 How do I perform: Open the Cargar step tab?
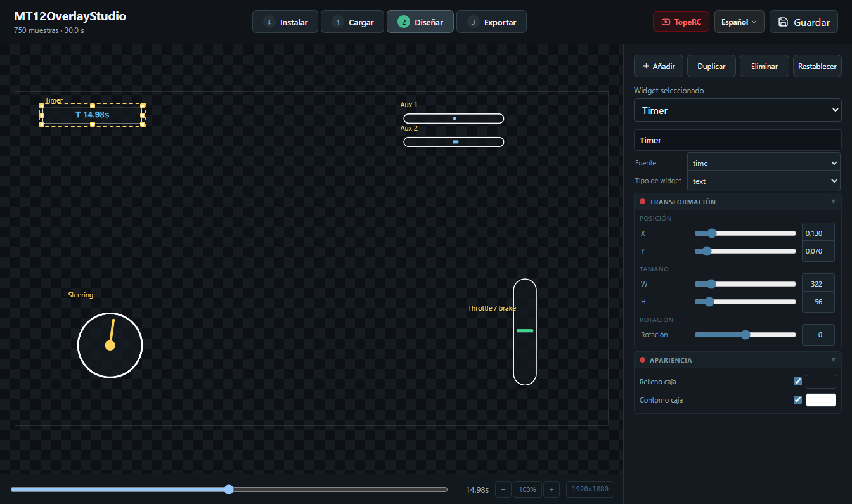coord(352,22)
